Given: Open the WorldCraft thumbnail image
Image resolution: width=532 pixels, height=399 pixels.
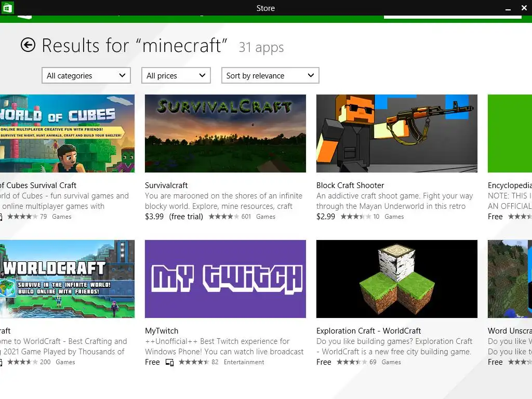Looking at the screenshot, I should 67,279.
